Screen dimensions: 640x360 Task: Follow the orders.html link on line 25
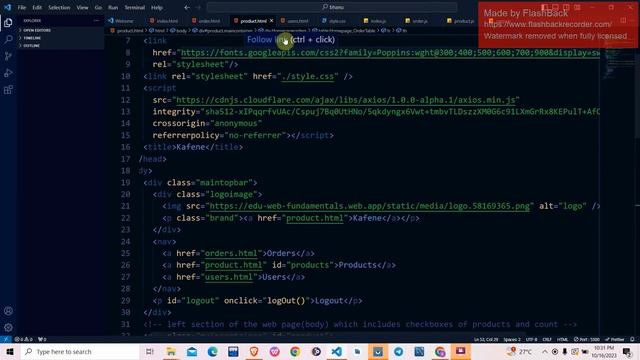point(231,253)
